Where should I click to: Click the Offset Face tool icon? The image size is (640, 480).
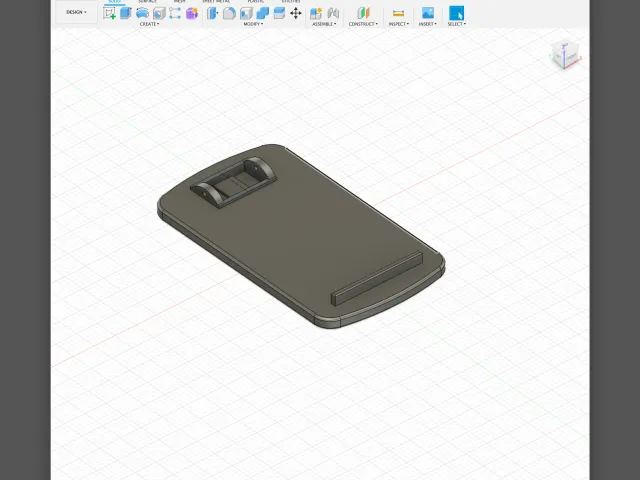(x=279, y=13)
